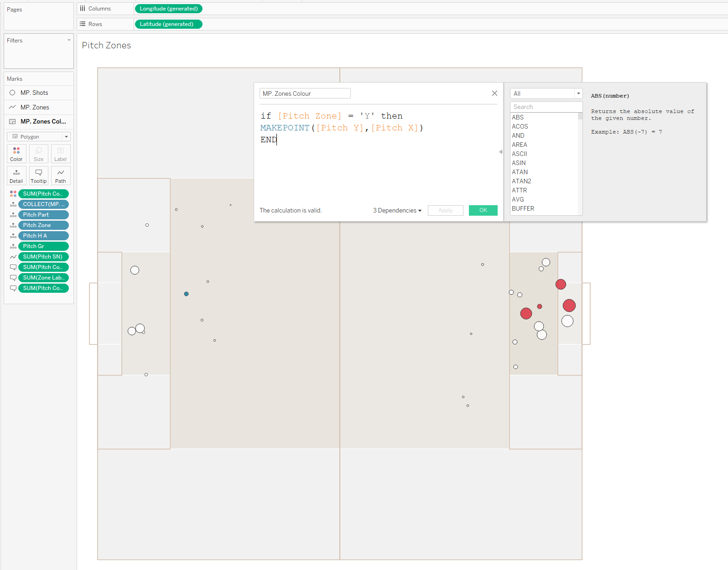Open the Path marks card
This screenshot has height=570, width=728.
coord(60,176)
